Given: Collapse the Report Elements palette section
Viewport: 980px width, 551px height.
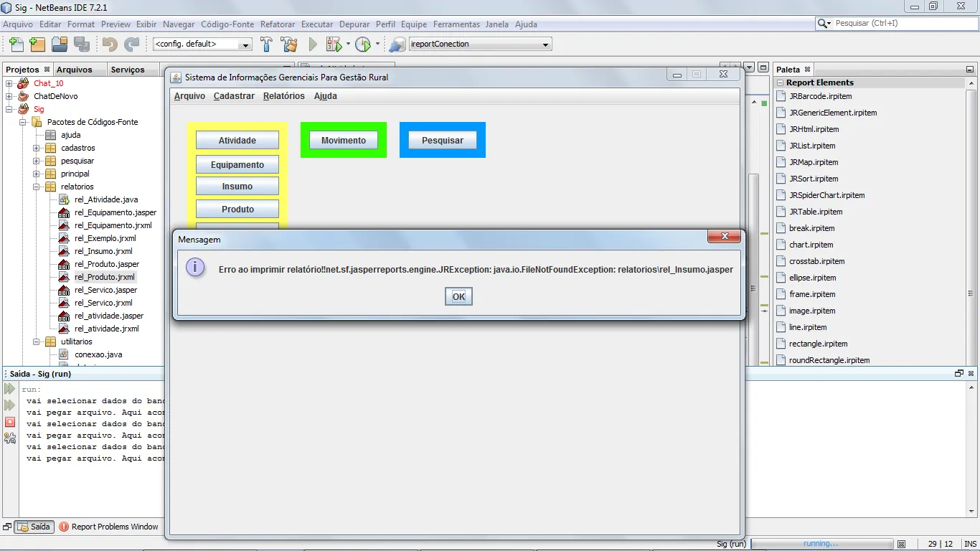Looking at the screenshot, I should 780,83.
